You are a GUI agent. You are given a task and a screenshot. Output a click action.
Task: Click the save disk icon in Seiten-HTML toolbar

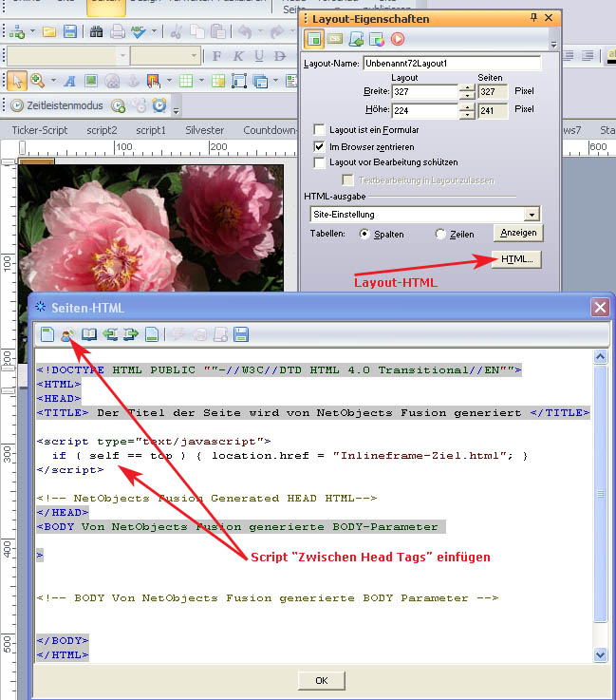pos(241,333)
